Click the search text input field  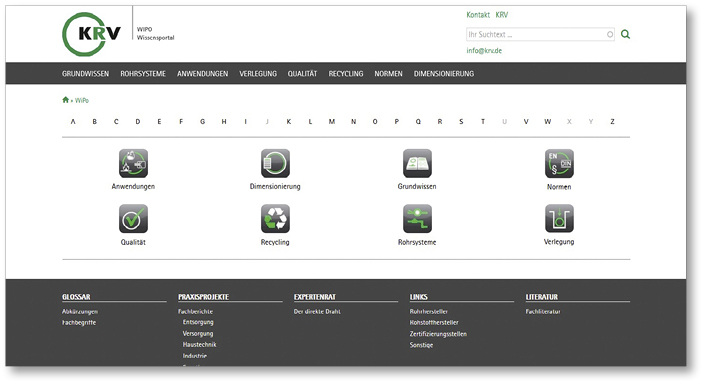point(540,34)
